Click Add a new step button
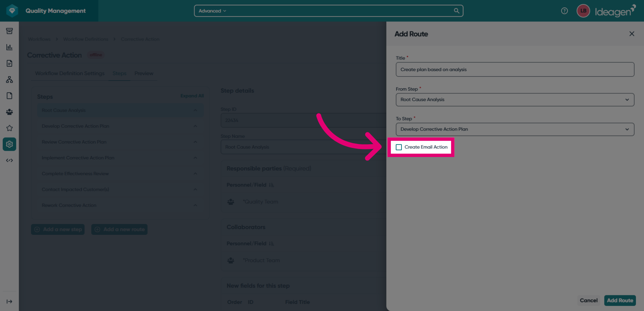 click(x=58, y=229)
